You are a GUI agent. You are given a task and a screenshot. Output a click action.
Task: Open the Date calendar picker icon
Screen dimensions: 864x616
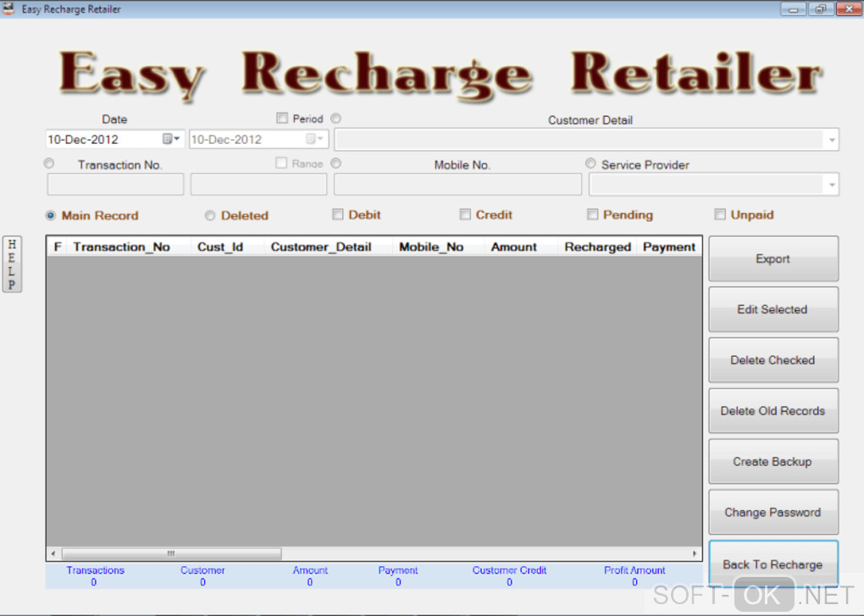click(x=171, y=139)
